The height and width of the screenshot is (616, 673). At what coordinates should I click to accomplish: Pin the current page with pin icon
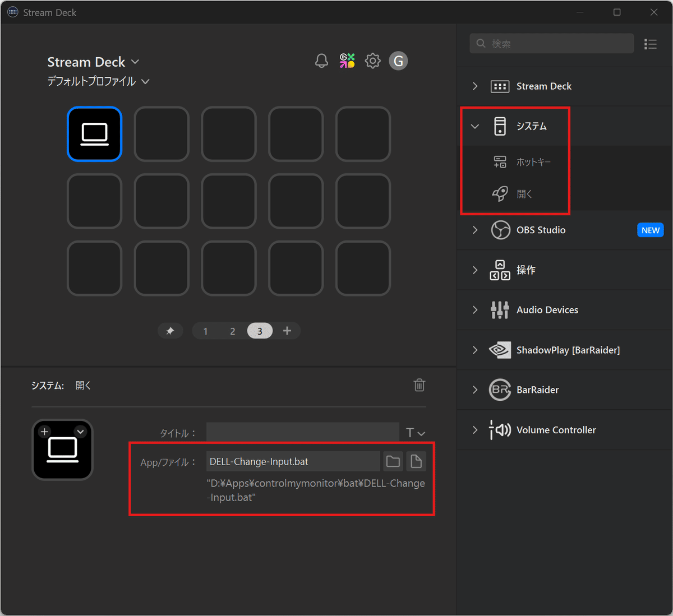[170, 331]
